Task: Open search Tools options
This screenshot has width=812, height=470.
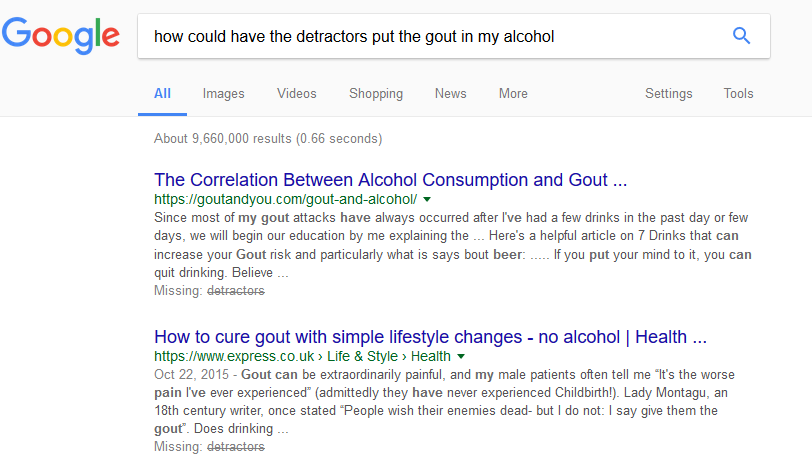Action: pyautogui.click(x=738, y=94)
